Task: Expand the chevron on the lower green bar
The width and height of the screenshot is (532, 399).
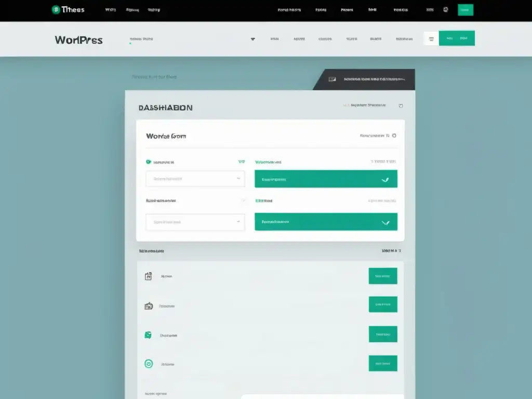Action: pos(385,222)
